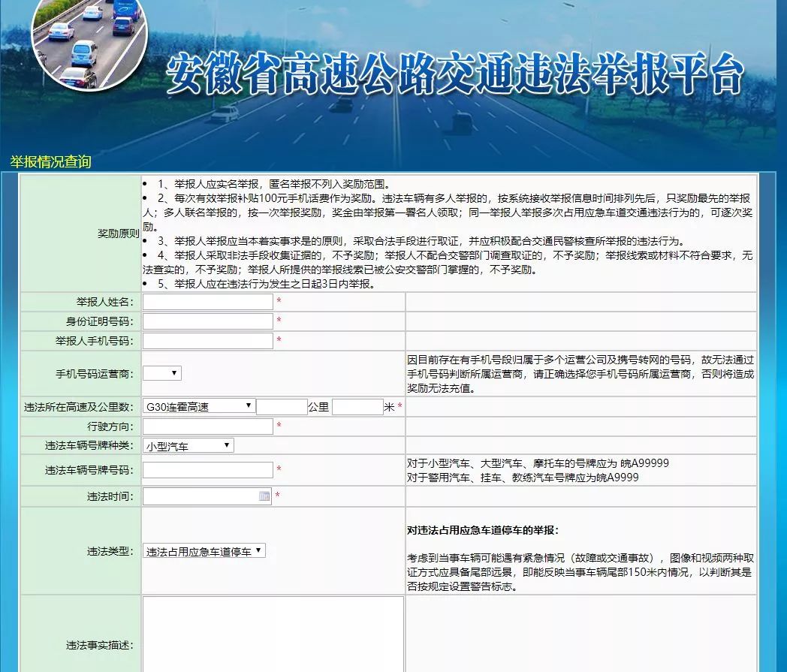Image resolution: width=787 pixels, height=672 pixels.
Task: Focus the 举报人姓名 input field
Action: coord(208,302)
